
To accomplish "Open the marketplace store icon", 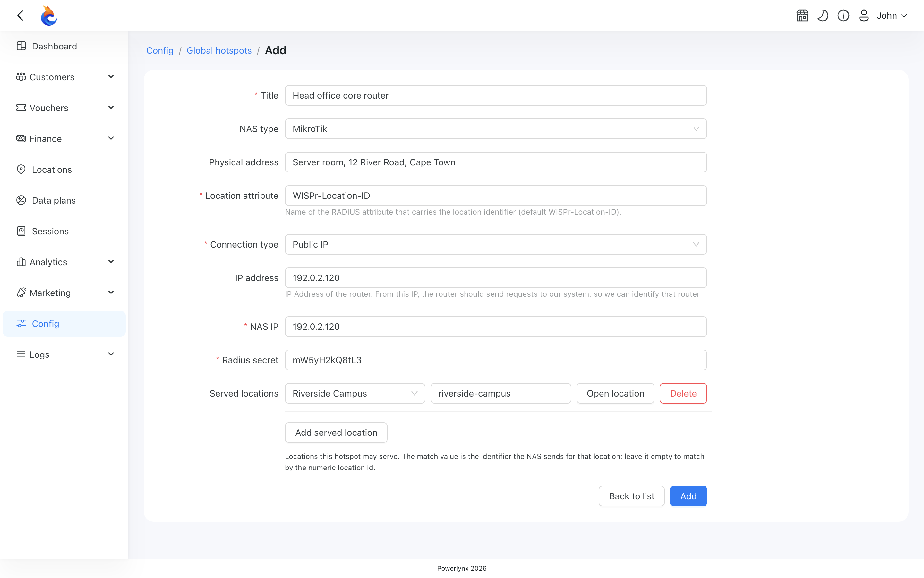I will click(802, 15).
